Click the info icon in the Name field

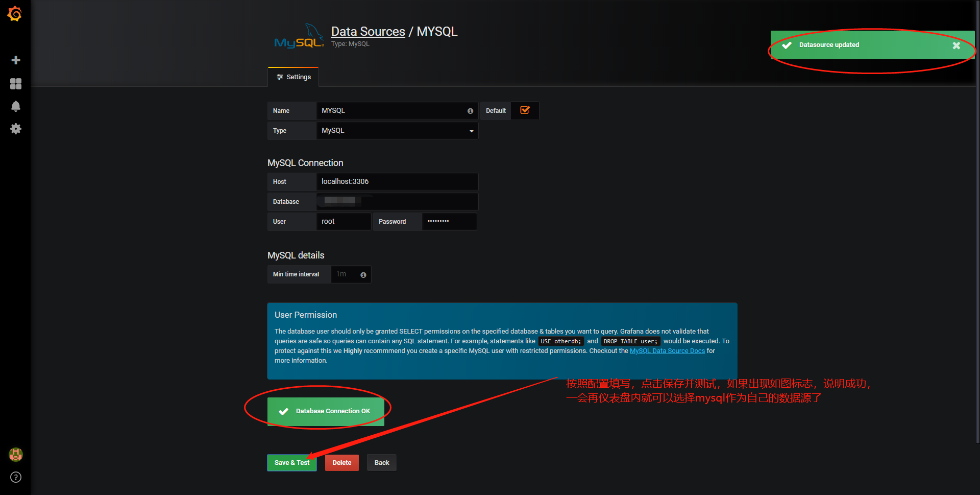click(470, 111)
